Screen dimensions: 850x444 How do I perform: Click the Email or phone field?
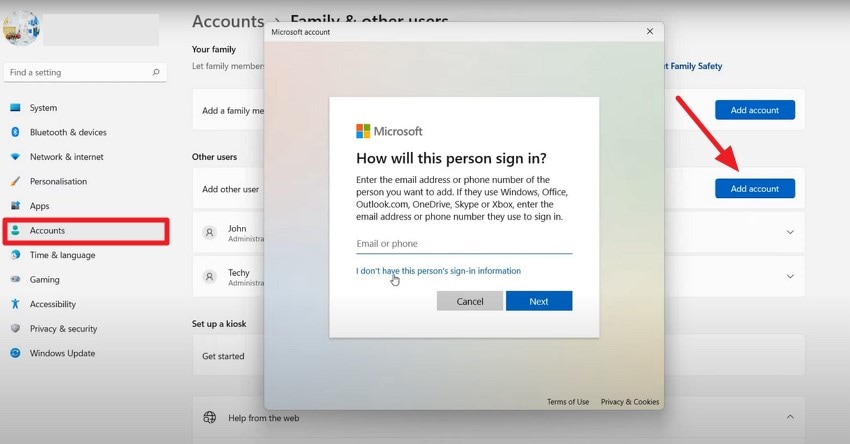[464, 244]
